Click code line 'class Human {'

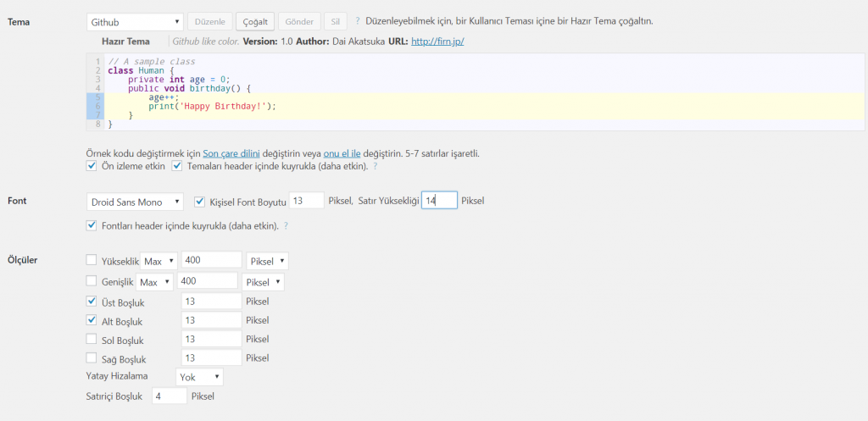pos(142,70)
